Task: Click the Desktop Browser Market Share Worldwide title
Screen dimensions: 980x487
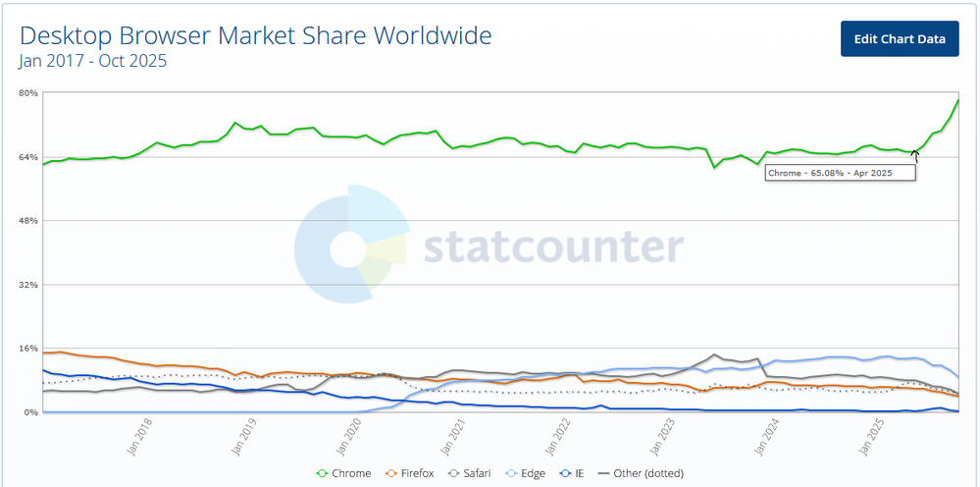Action: (x=256, y=36)
